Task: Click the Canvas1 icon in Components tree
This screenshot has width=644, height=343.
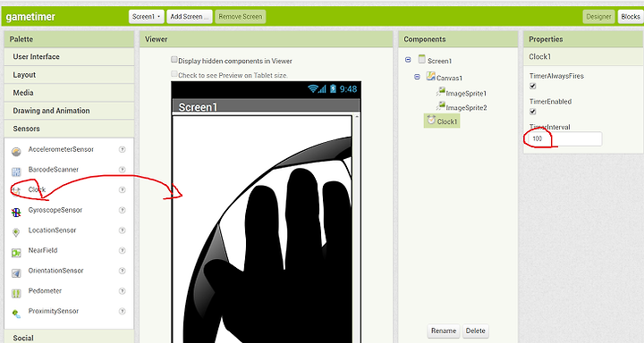Action: [430, 76]
